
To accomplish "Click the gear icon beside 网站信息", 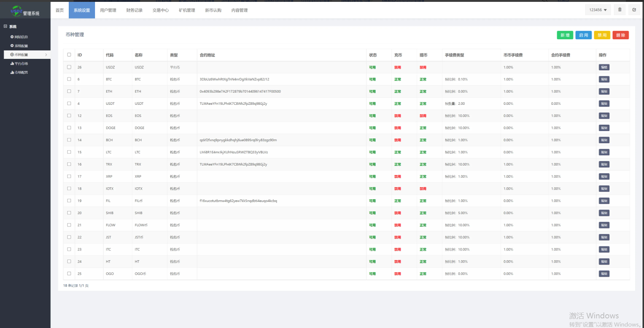I will pos(12,37).
